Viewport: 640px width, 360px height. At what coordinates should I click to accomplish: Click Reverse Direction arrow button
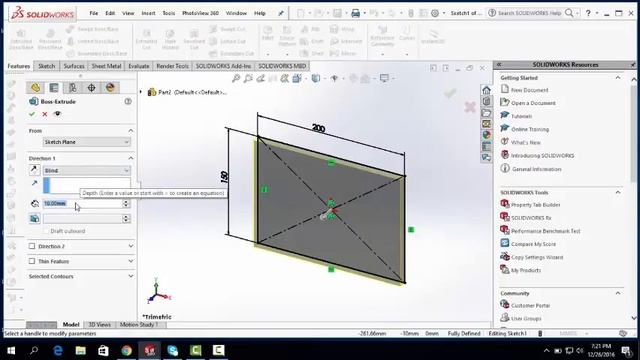(34, 170)
